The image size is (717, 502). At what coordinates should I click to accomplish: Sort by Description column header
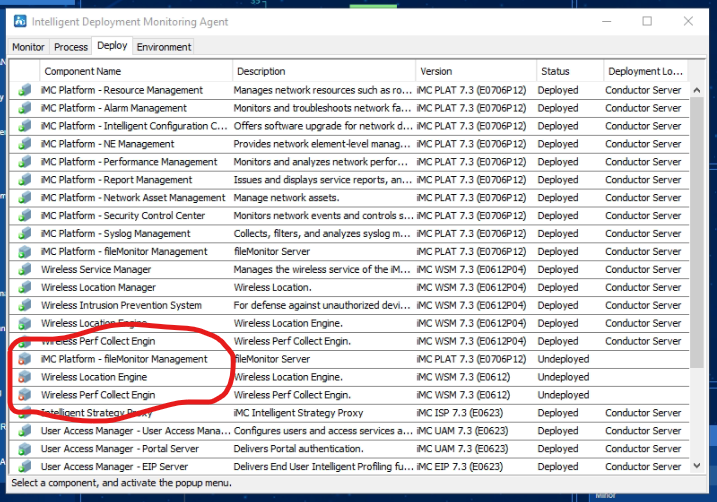click(324, 71)
